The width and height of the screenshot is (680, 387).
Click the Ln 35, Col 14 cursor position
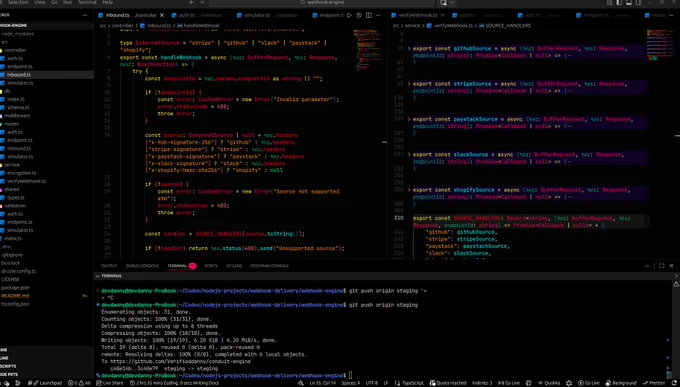[x=322, y=383]
